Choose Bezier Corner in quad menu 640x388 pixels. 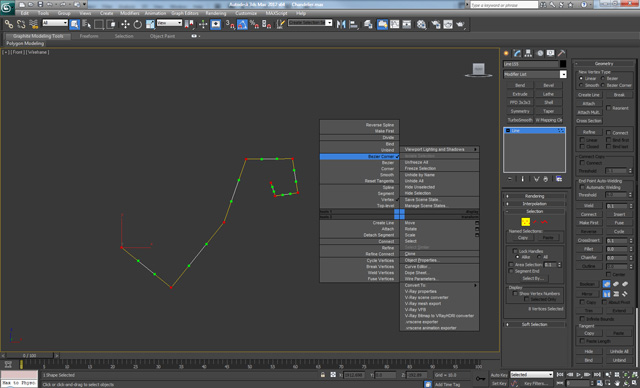point(359,157)
